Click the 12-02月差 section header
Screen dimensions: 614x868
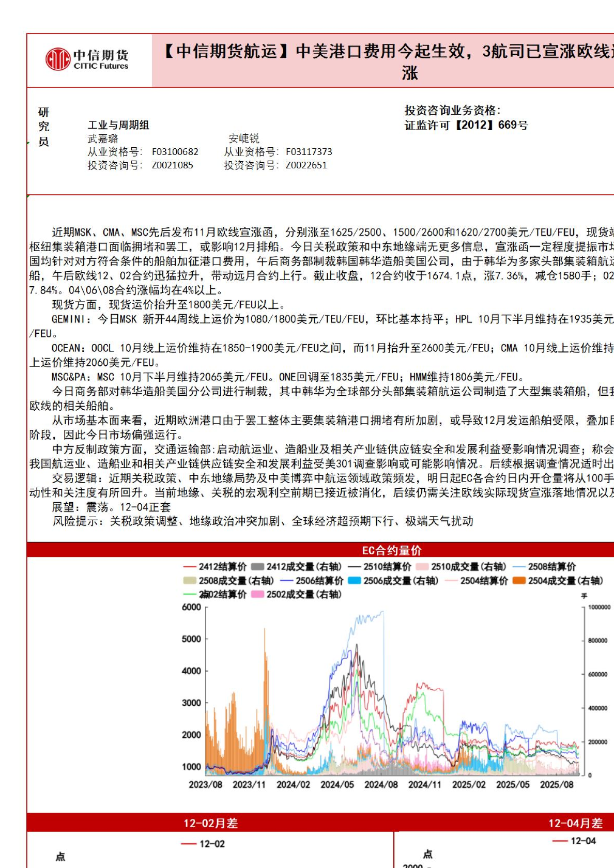[x=210, y=823]
